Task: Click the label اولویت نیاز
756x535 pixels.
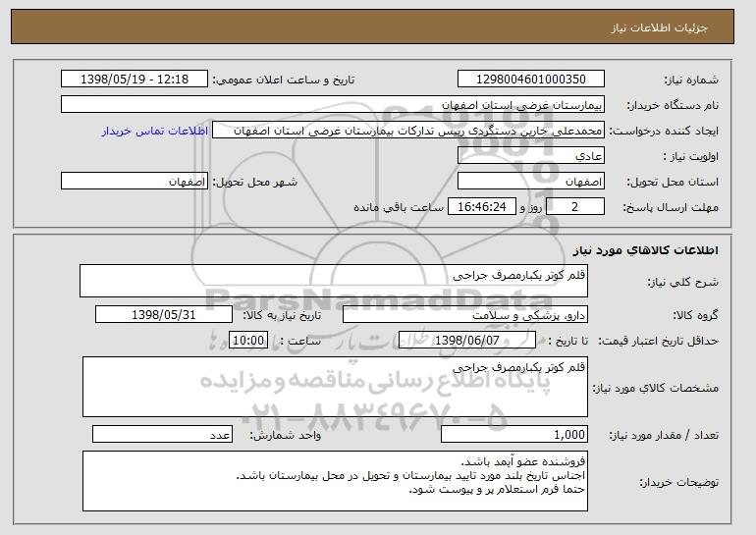Action: [x=691, y=157]
